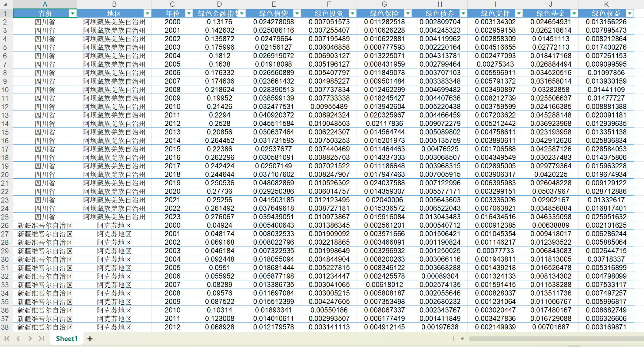Click the next sheet arrow
Screen dimensions: 644x347
30,339
